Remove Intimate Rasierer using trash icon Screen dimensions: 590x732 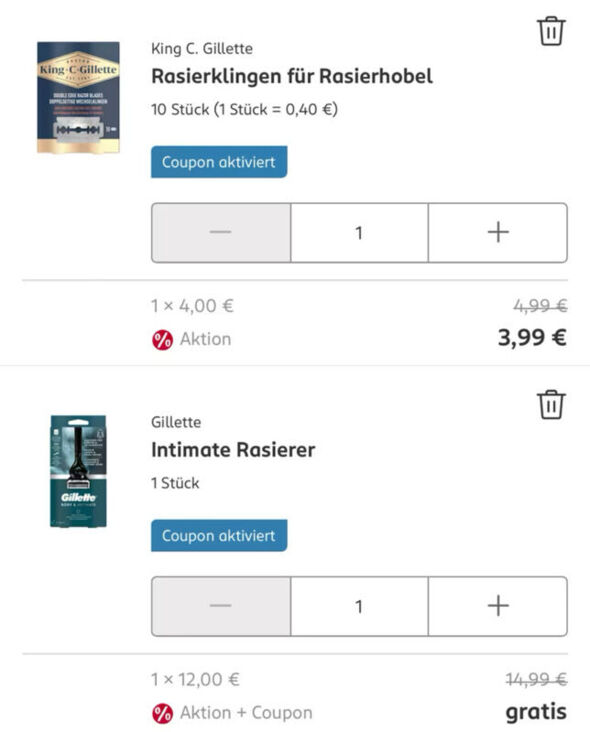tap(551, 404)
